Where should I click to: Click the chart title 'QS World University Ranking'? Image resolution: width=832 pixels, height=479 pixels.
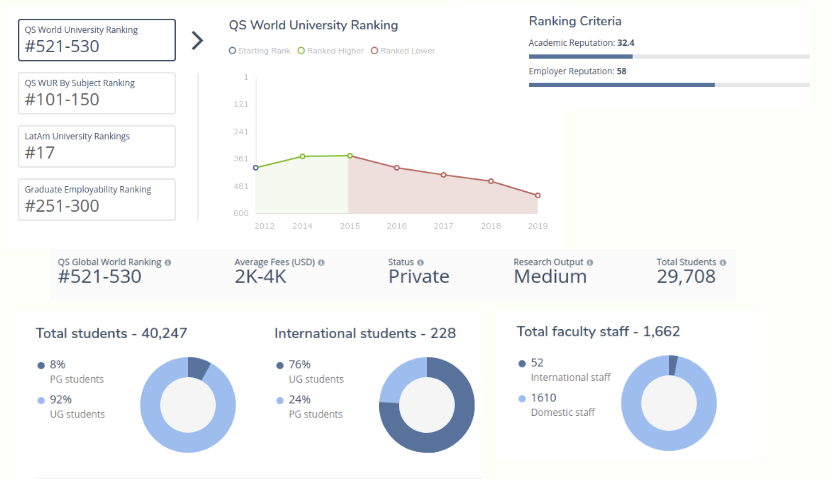313,25
